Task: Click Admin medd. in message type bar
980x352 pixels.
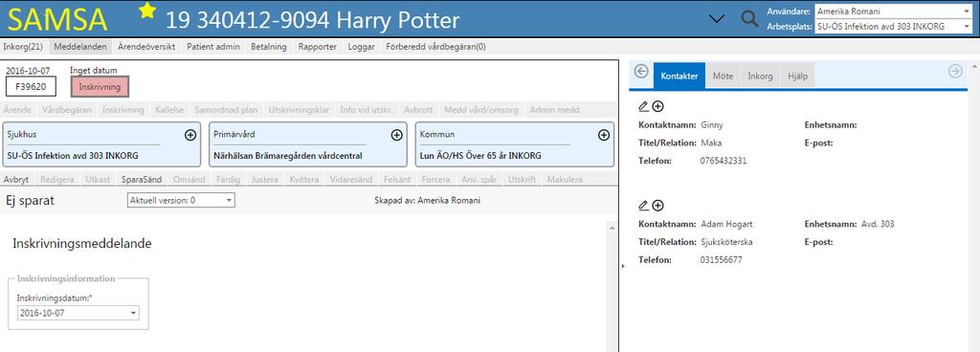Action: [x=556, y=110]
